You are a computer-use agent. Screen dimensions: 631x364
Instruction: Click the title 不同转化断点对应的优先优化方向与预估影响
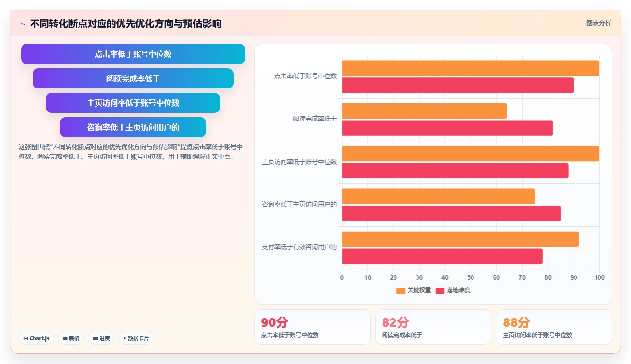[125, 23]
